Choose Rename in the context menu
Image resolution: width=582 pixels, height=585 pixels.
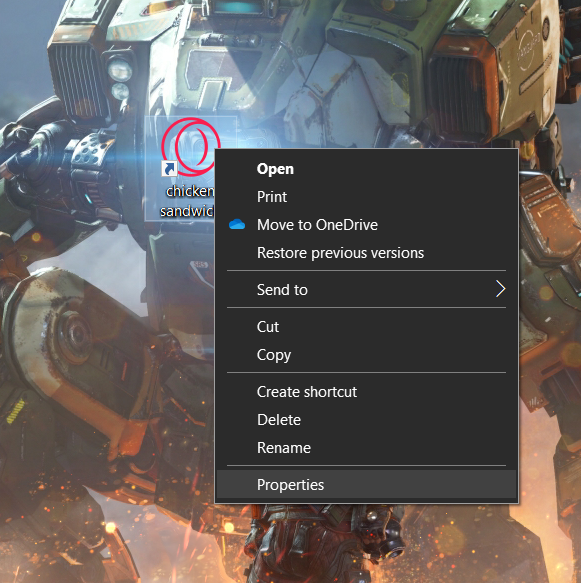coord(366,448)
